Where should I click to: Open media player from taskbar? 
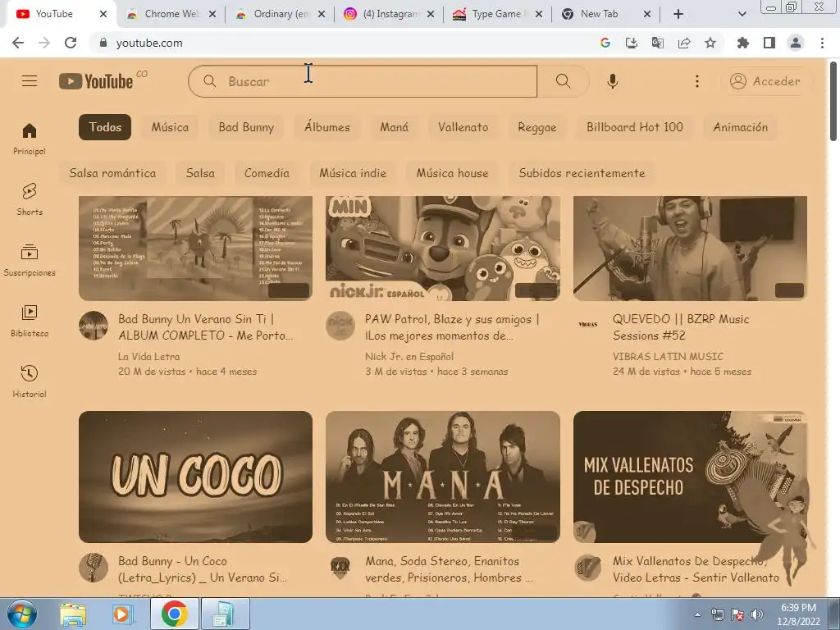coord(121,614)
